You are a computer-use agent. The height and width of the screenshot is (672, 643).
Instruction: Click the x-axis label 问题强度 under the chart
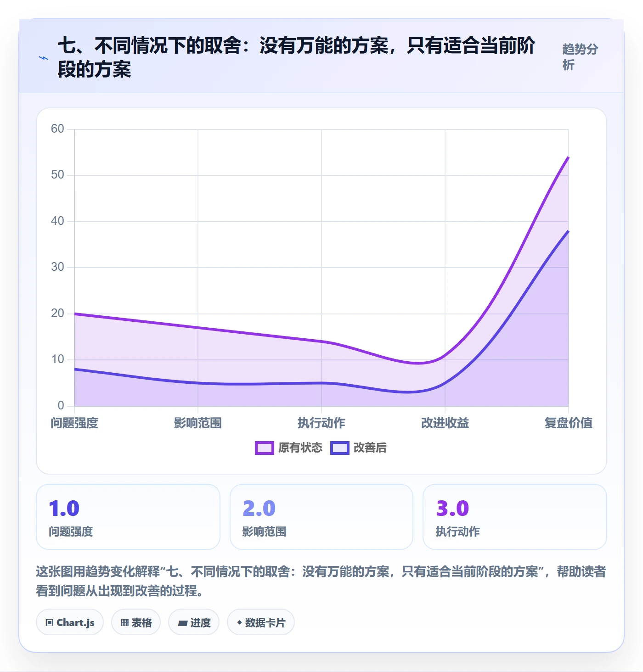(x=74, y=423)
